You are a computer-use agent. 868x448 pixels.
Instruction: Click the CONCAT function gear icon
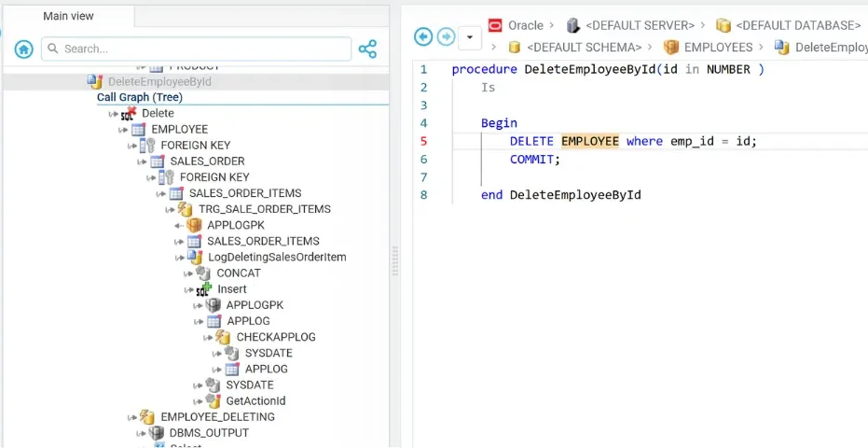[203, 273]
